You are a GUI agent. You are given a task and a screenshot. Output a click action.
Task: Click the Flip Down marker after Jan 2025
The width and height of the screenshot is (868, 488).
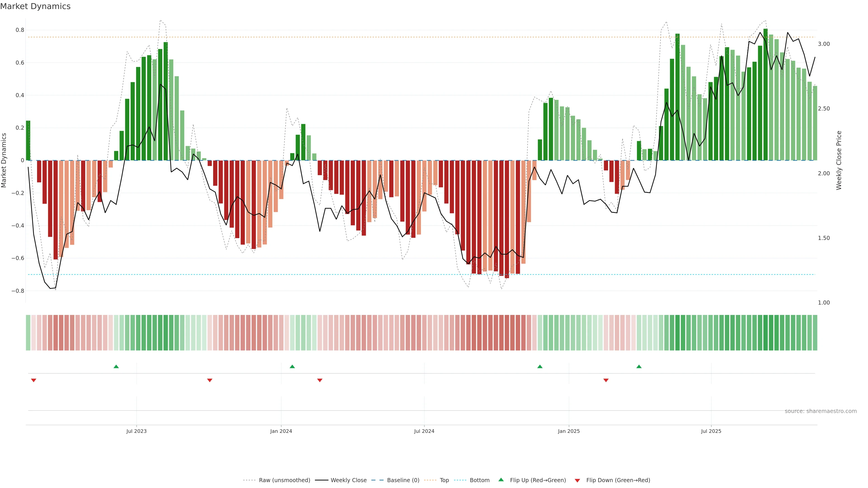point(606,380)
